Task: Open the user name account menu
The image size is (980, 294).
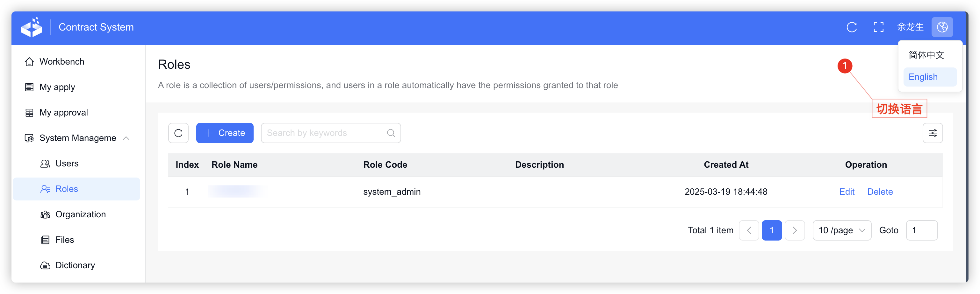Action: [x=910, y=27]
